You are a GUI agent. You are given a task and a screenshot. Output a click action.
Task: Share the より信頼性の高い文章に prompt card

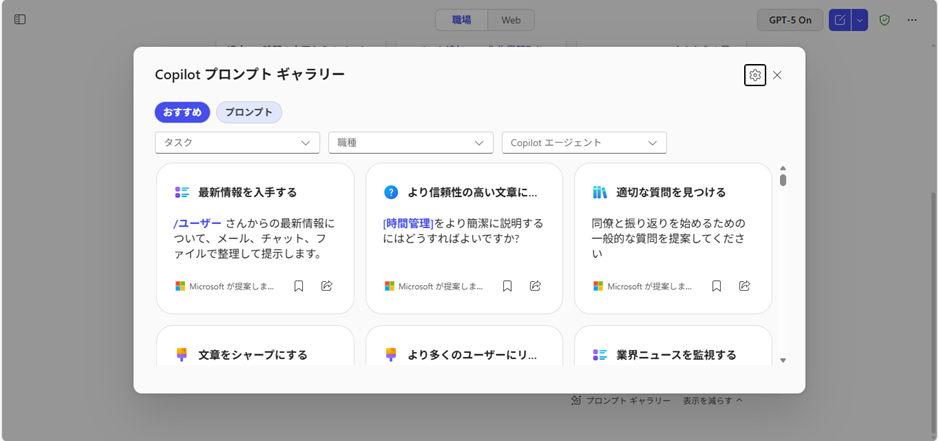coord(535,286)
